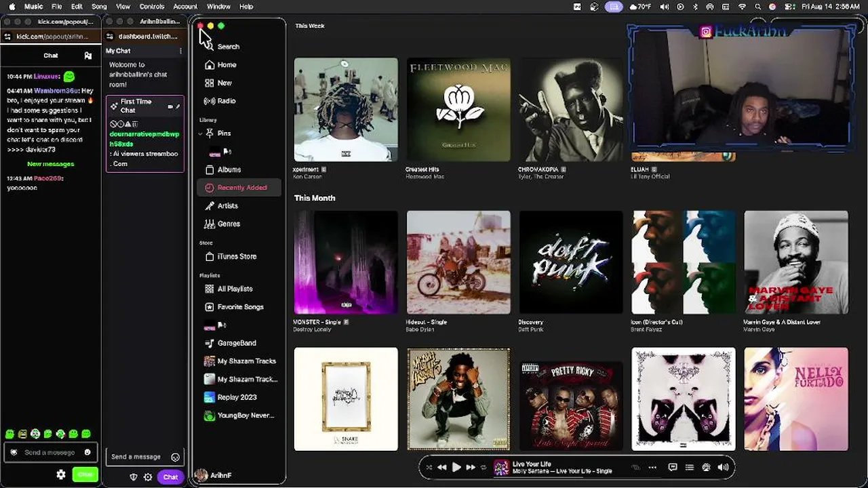This screenshot has width=868, height=488.
Task: Open Artists in the Library
Action: coord(239,205)
